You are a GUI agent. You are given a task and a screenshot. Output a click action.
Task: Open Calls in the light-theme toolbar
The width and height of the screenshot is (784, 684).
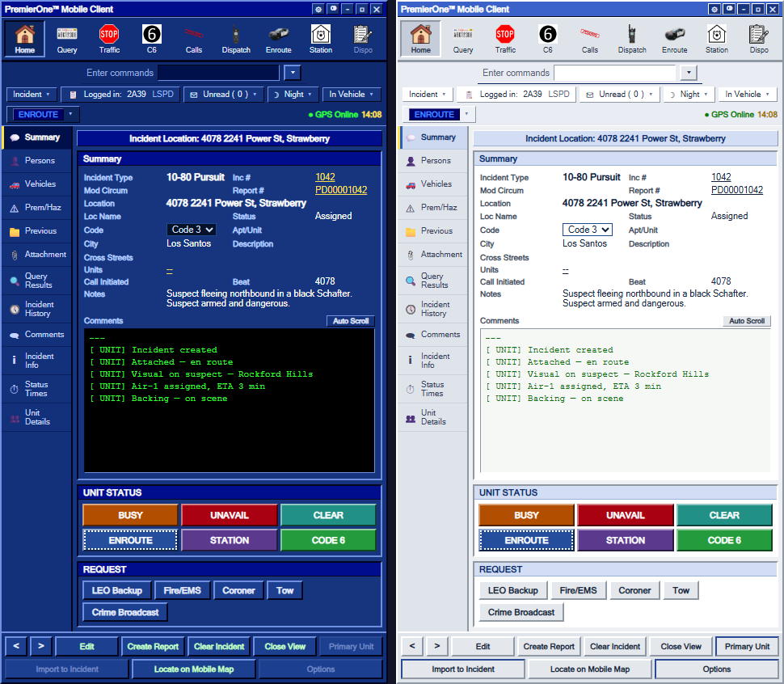click(590, 39)
